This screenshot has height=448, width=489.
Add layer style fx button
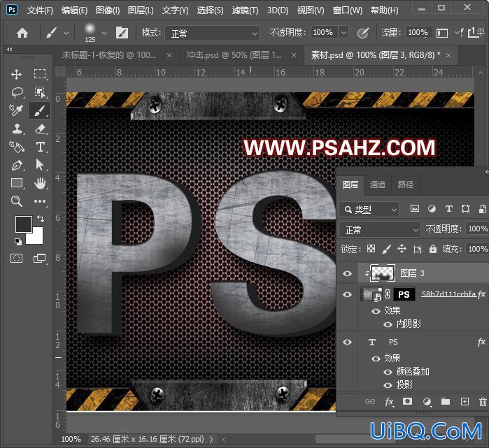(389, 402)
